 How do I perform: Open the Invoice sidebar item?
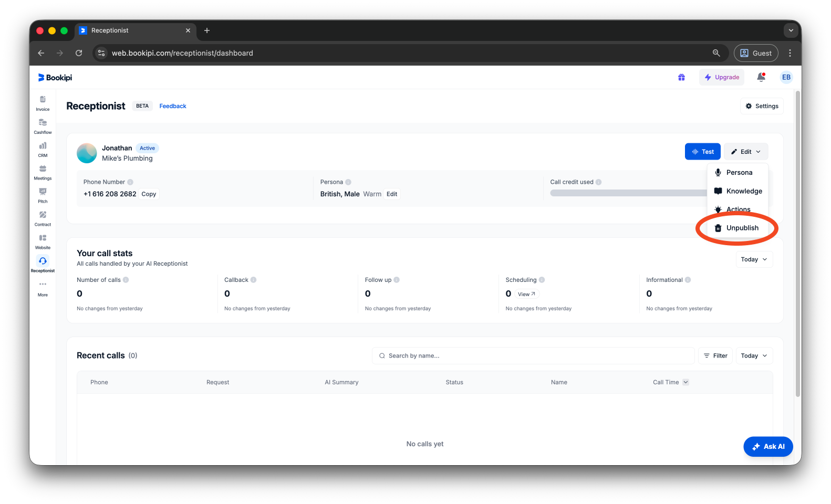coord(43,103)
